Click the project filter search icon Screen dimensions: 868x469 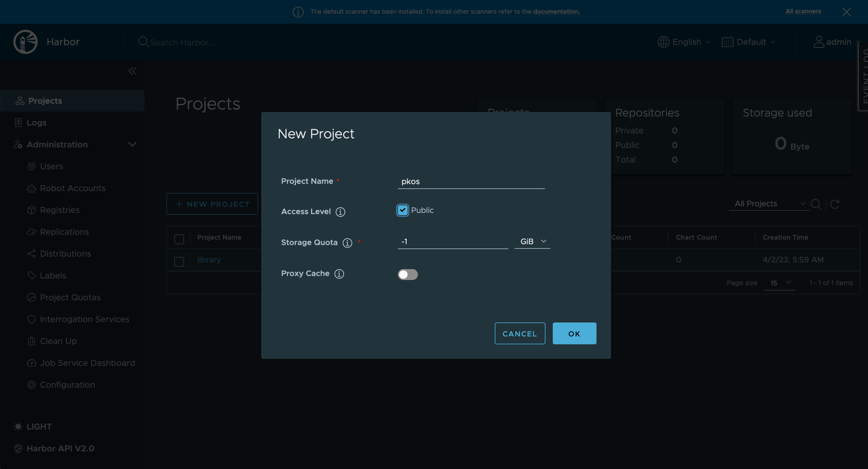pyautogui.click(x=816, y=204)
